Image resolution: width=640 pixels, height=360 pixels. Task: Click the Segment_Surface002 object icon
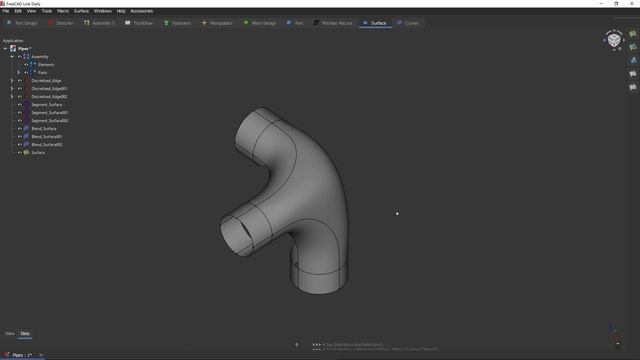pos(27,120)
